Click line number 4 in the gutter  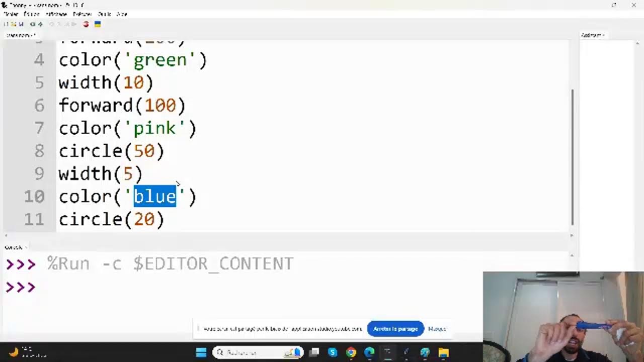(39, 60)
